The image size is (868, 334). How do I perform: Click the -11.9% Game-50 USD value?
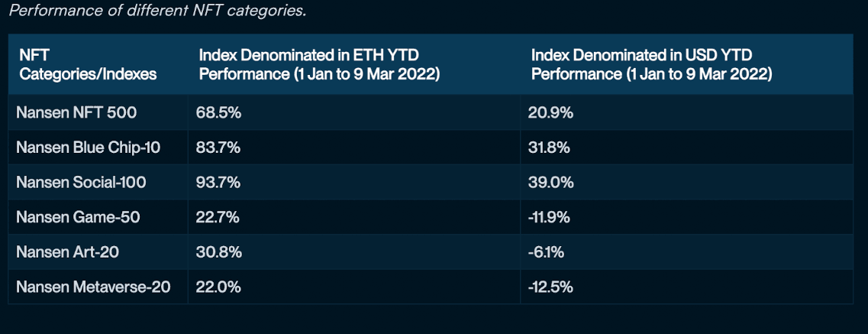point(550,218)
